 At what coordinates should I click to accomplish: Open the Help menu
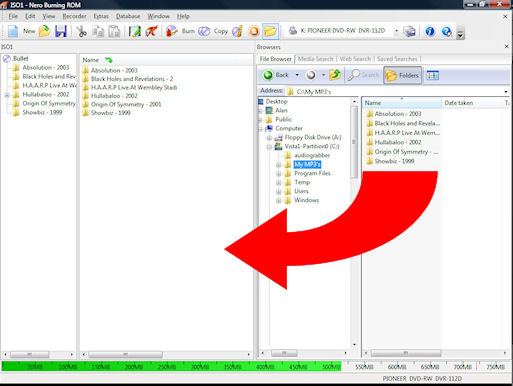pyautogui.click(x=183, y=16)
